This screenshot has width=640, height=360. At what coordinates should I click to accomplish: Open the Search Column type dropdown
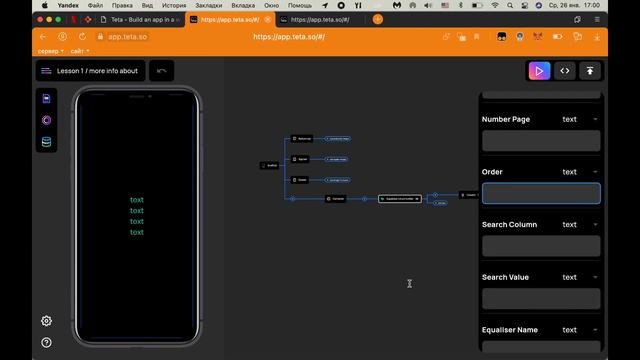(580, 224)
